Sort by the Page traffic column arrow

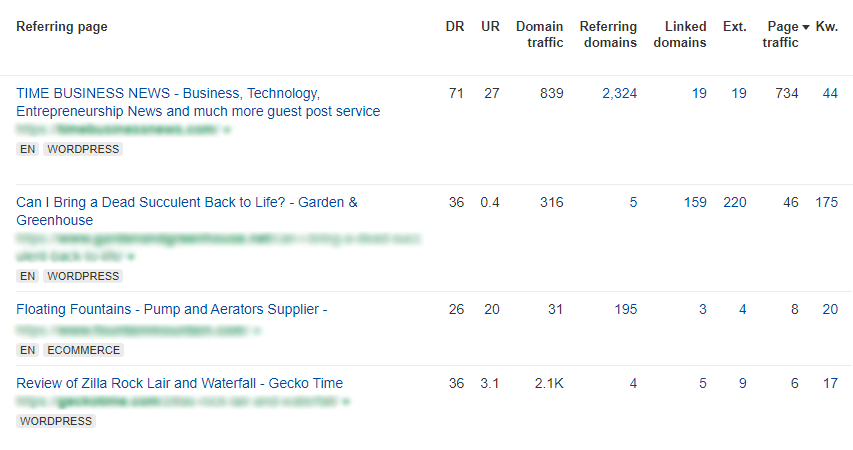(x=806, y=27)
